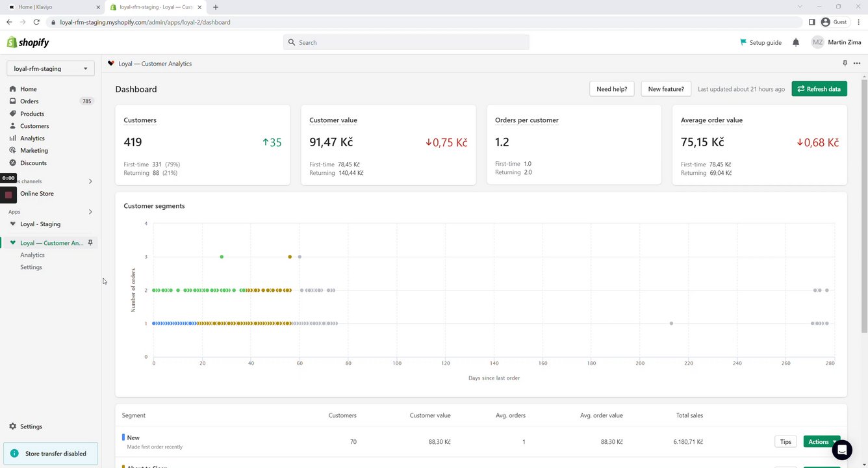868x468 pixels.
Task: Open the Analytics sub-item under Loyal
Action: pyautogui.click(x=32, y=255)
